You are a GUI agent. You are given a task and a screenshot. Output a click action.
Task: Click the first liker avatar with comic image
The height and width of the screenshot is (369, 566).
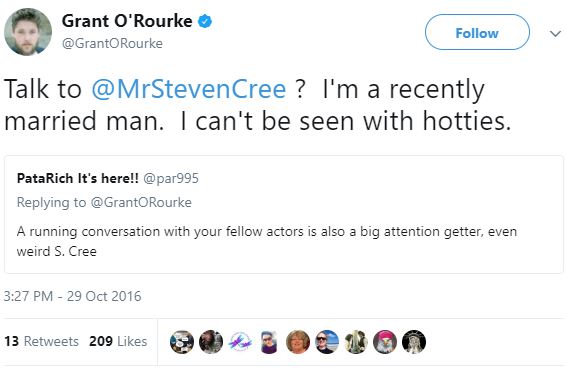point(182,342)
